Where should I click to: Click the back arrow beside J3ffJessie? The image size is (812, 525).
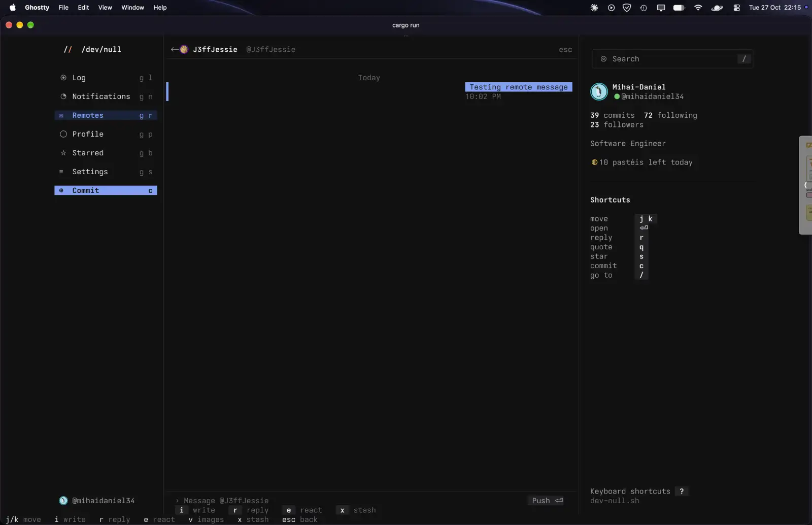pos(175,49)
